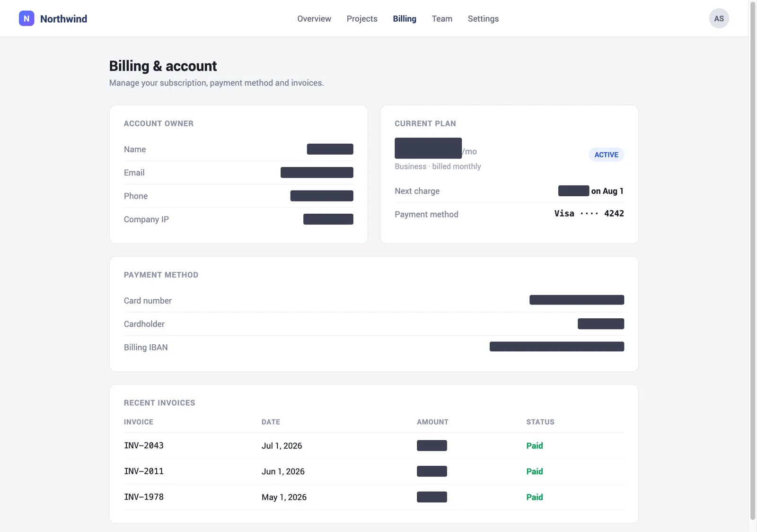The image size is (757, 532).
Task: Click the Phone label in Account Owner
Action: coord(136,196)
